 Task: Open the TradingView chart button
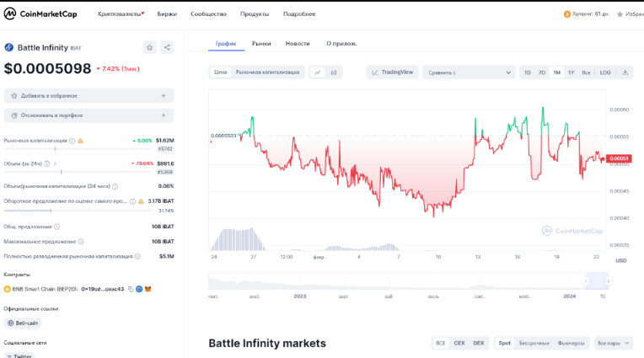point(392,72)
